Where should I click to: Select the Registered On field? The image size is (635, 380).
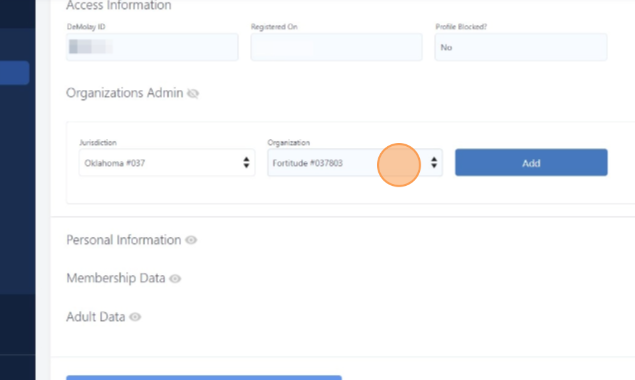337,47
